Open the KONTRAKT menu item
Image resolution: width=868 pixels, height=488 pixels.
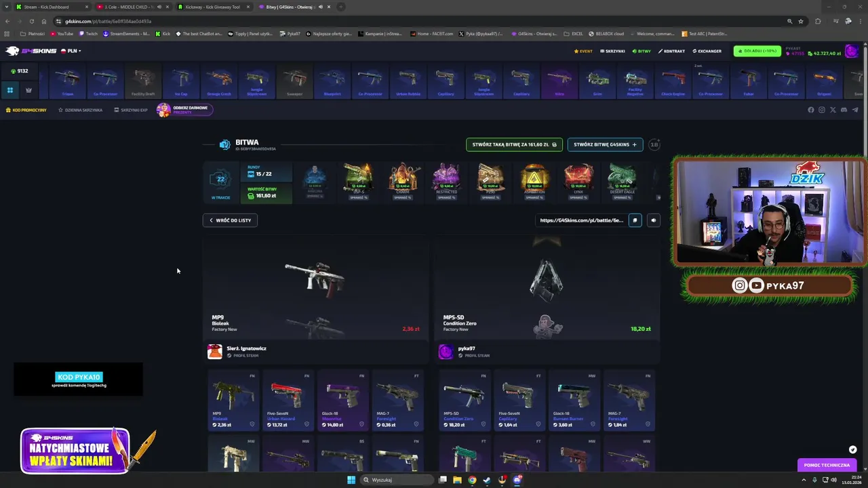tap(671, 51)
